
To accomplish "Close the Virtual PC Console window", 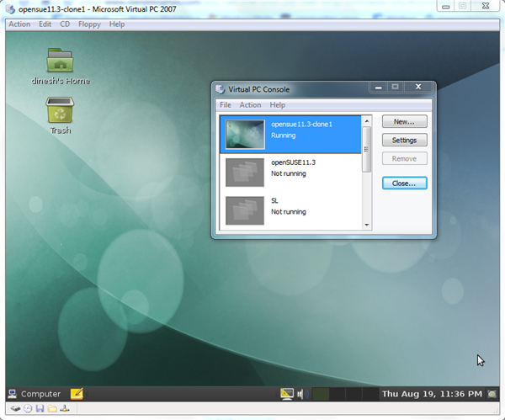I will pos(418,87).
